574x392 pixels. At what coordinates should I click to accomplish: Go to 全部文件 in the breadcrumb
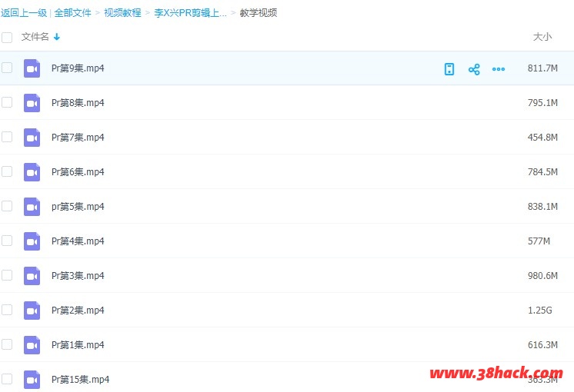(72, 13)
